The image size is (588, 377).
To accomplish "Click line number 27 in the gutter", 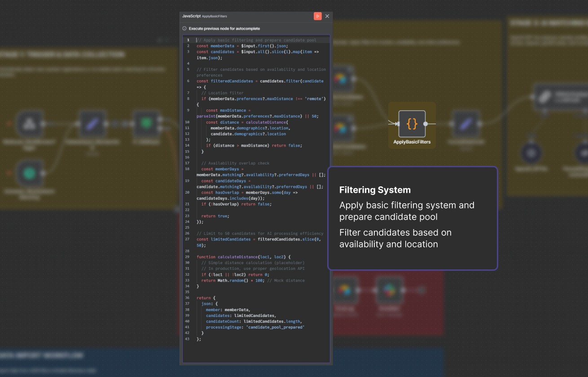I will 187,239.
